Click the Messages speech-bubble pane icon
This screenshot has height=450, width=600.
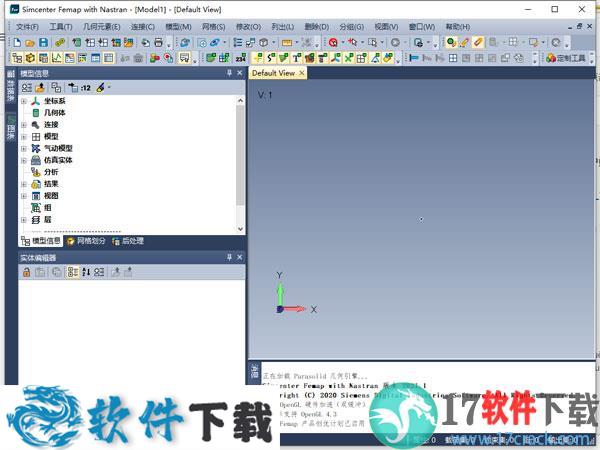(184, 58)
